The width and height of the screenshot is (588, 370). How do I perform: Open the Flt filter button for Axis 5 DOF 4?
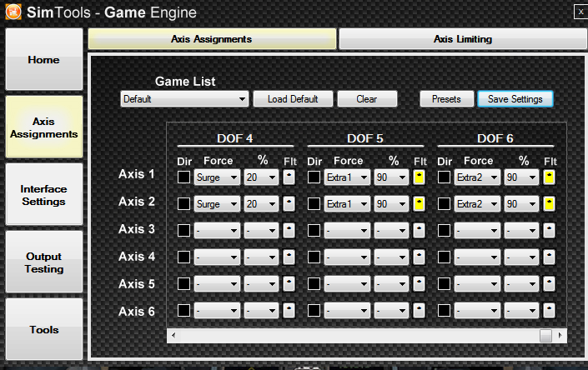[289, 284]
